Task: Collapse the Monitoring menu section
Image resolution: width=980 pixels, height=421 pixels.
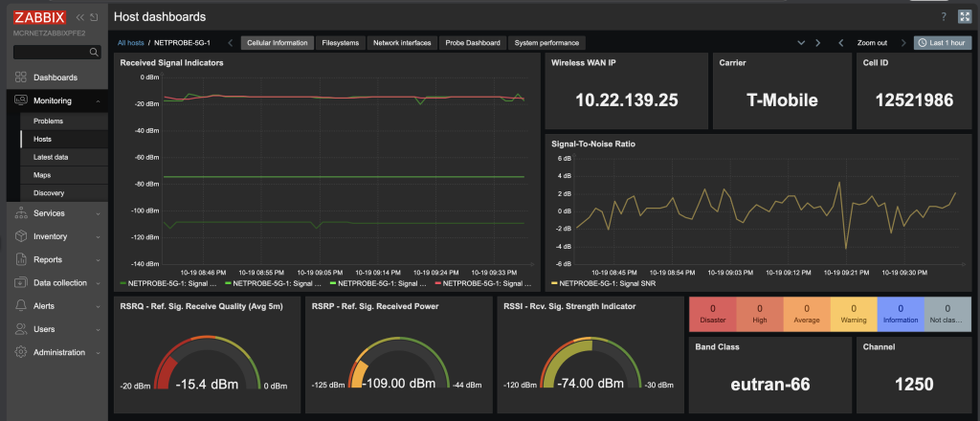Action: pos(98,100)
